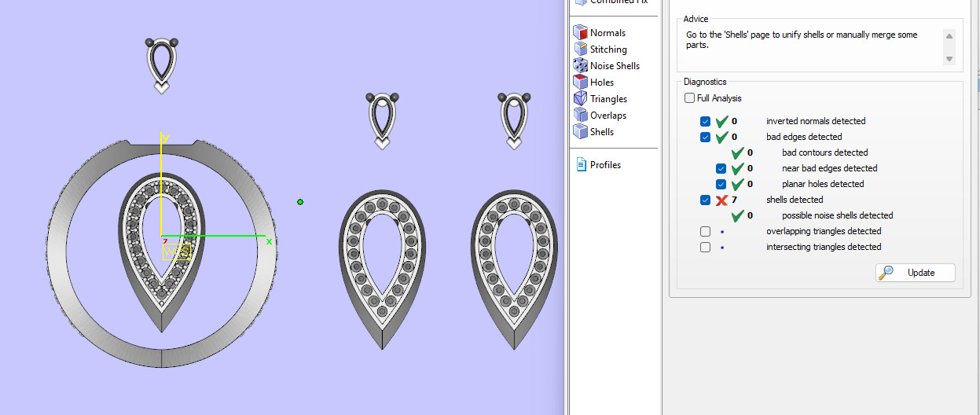Viewport: 980px width, 415px height.
Task: Click 'bad contours detected' text
Action: [x=825, y=152]
